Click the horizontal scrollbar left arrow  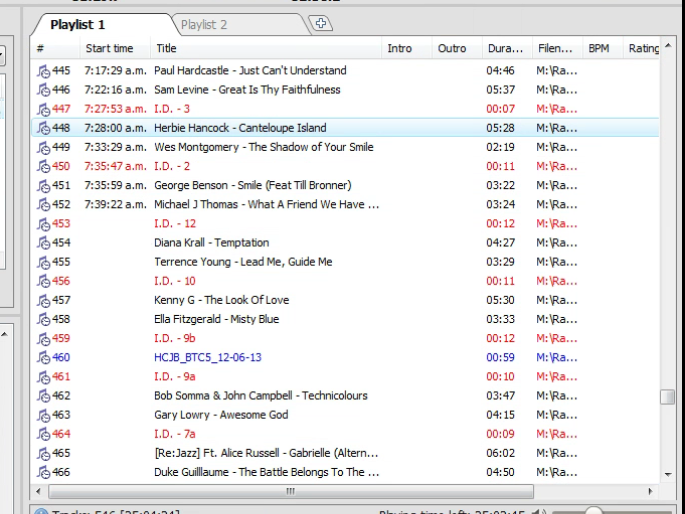[38, 492]
